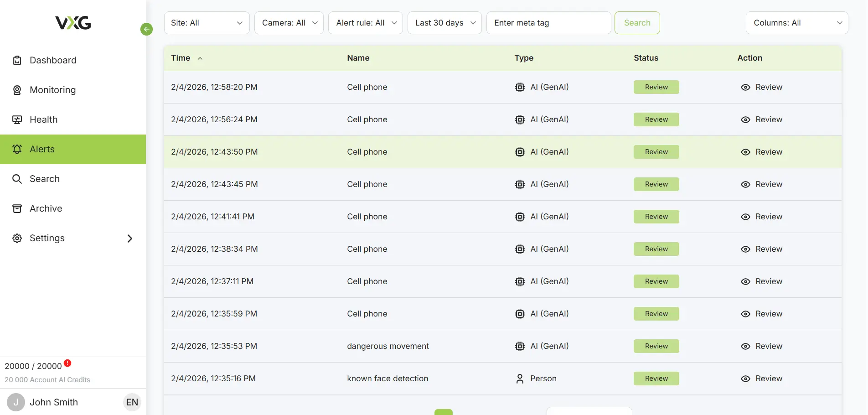Click the VXG logo

[x=73, y=23]
